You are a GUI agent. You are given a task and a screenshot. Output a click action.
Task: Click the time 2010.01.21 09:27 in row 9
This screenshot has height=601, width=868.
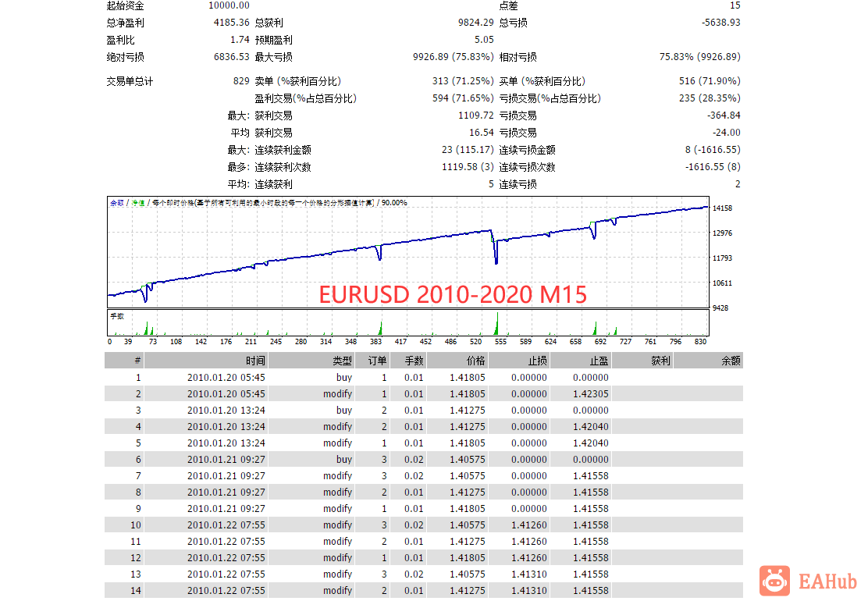pyautogui.click(x=226, y=509)
